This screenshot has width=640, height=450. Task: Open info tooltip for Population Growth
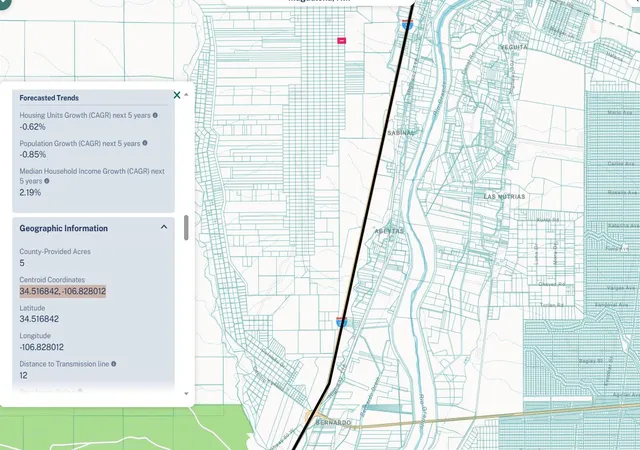[145, 143]
